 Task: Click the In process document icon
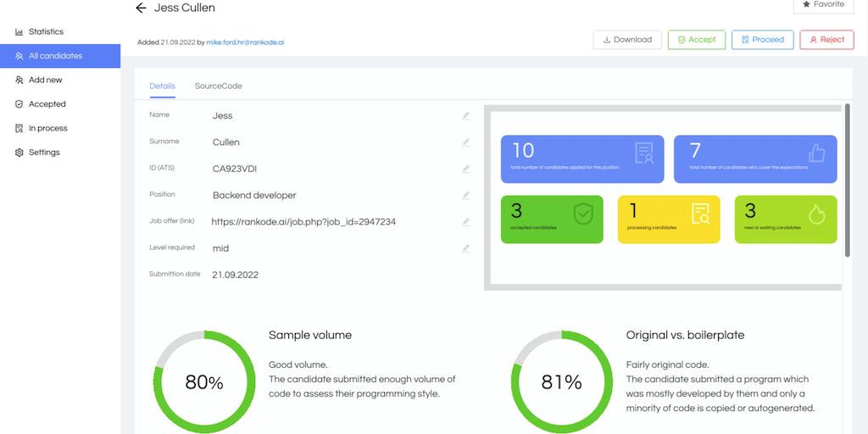click(19, 129)
